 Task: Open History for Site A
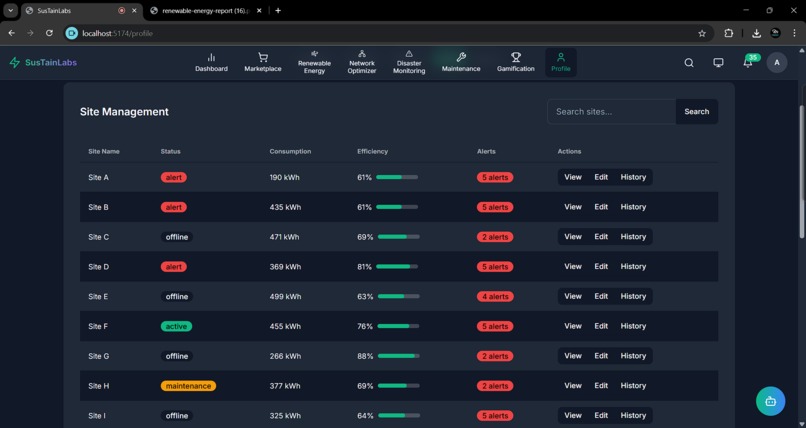point(633,177)
